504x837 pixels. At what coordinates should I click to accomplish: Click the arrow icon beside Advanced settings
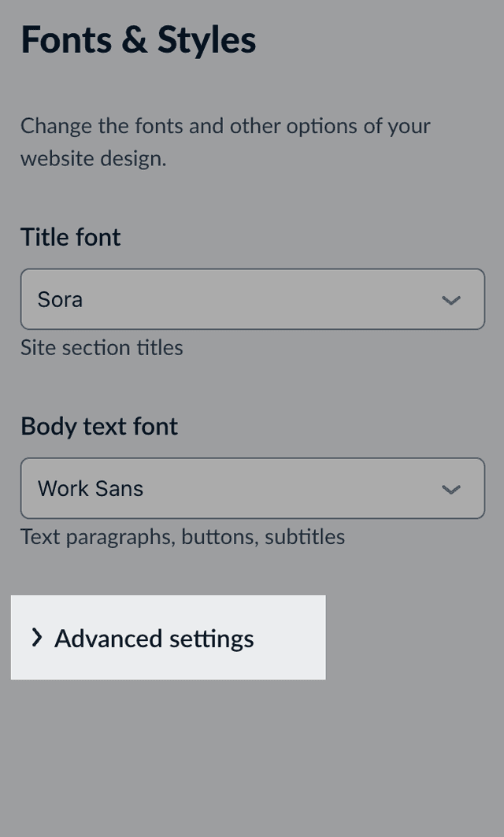pos(36,638)
